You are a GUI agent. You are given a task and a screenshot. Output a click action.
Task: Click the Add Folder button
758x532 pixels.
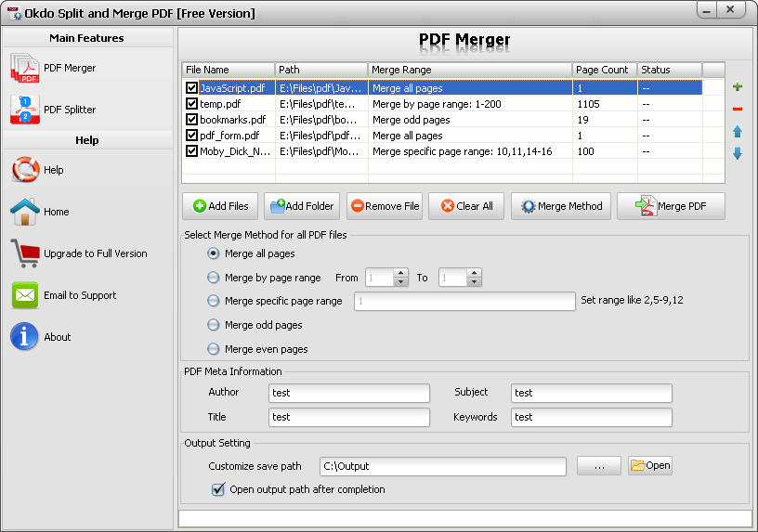pos(302,206)
